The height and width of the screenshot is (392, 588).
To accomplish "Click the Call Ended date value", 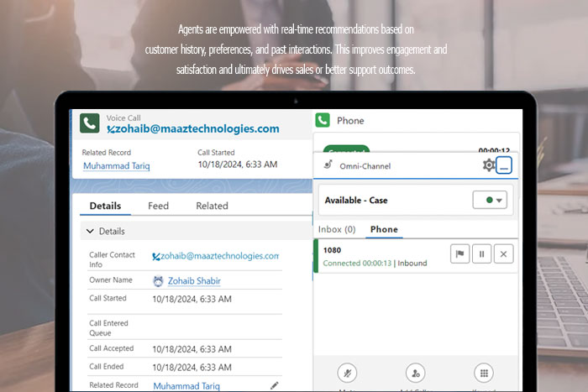I will coord(192,368).
